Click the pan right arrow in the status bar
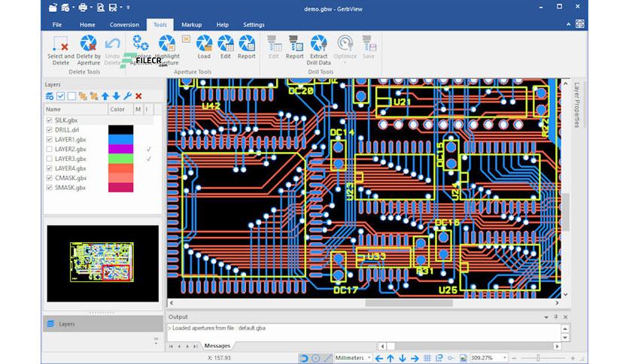This screenshot has height=364, width=629. point(415,358)
